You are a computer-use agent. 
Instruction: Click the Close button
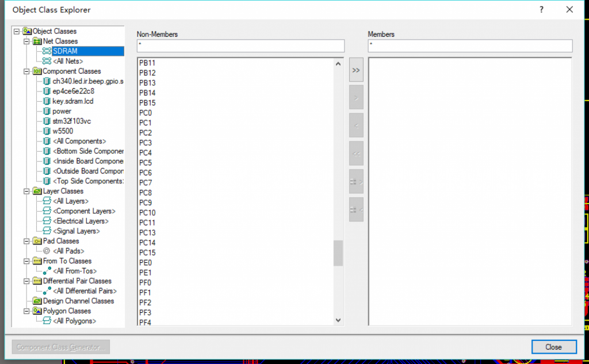tap(553, 347)
